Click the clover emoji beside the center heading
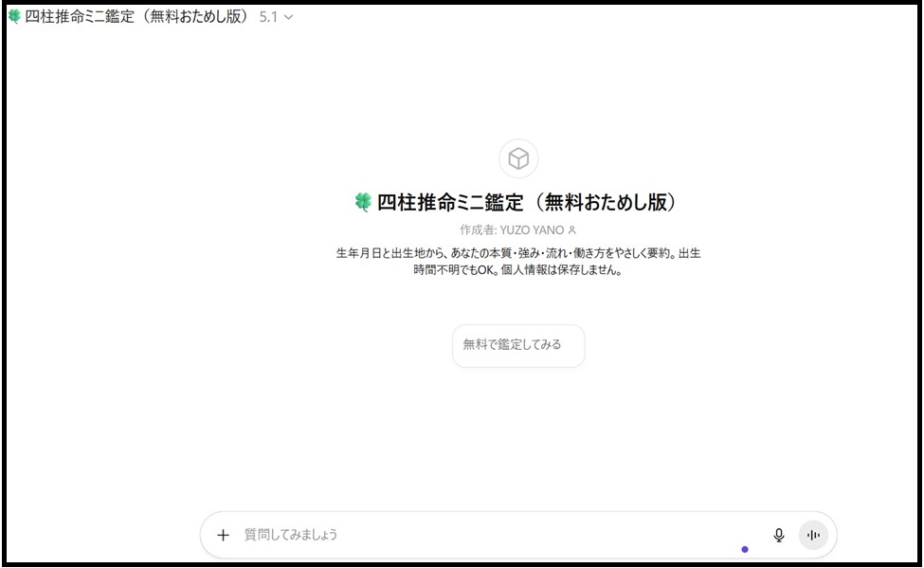924x568 pixels. click(x=363, y=202)
